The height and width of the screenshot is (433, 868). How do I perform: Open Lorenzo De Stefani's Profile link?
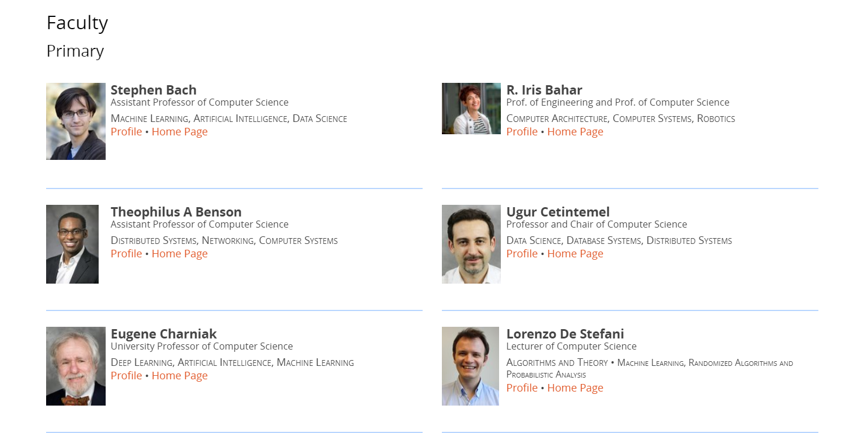(x=522, y=388)
